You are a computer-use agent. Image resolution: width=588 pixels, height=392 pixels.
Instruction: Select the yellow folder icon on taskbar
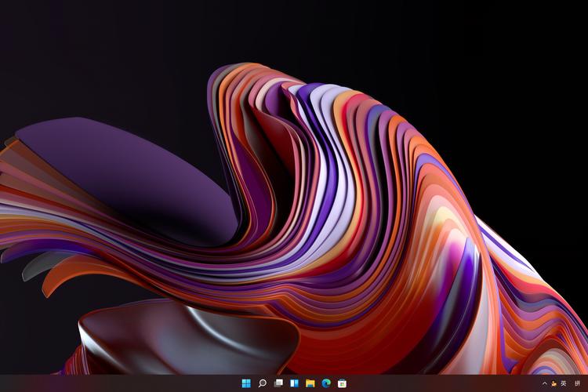pyautogui.click(x=310, y=383)
